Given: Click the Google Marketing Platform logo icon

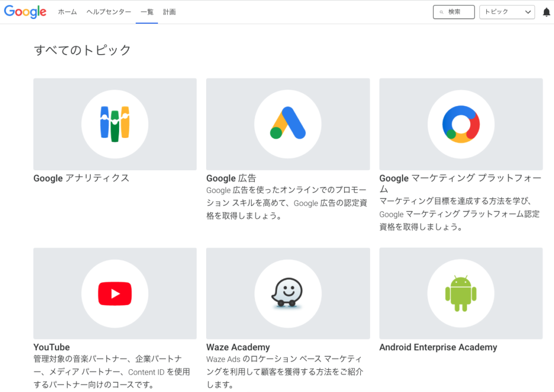Looking at the screenshot, I should click(461, 124).
